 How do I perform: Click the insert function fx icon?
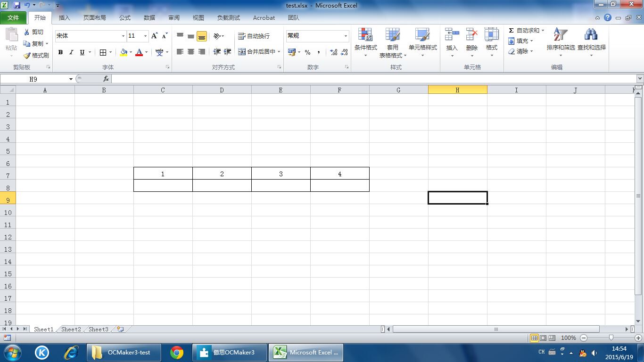tap(106, 79)
